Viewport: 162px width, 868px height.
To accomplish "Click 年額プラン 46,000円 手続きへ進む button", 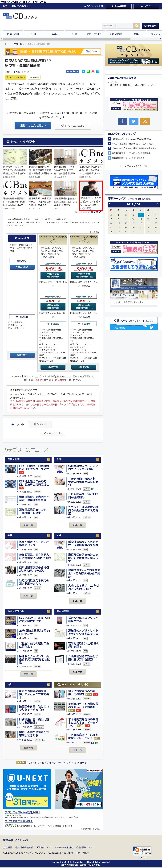I will [53, 275].
